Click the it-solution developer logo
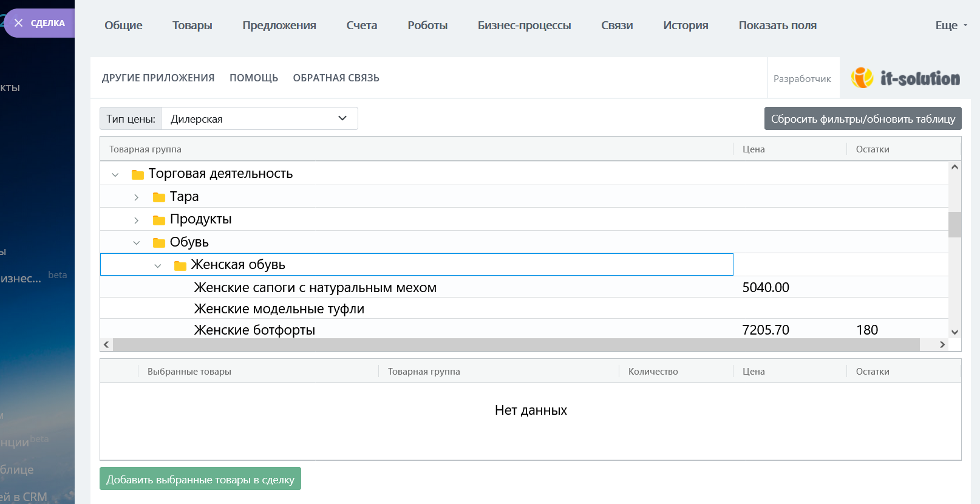The image size is (980, 504). coord(905,78)
